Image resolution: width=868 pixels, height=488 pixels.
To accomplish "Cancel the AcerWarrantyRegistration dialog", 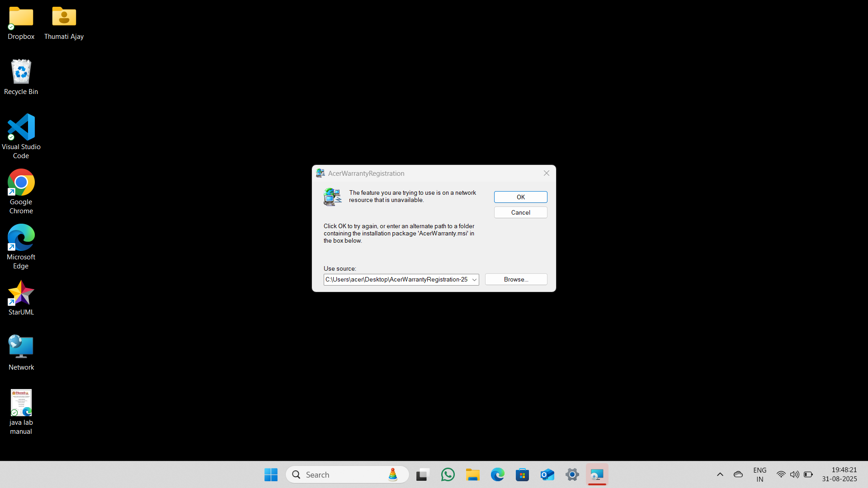I will click(520, 212).
